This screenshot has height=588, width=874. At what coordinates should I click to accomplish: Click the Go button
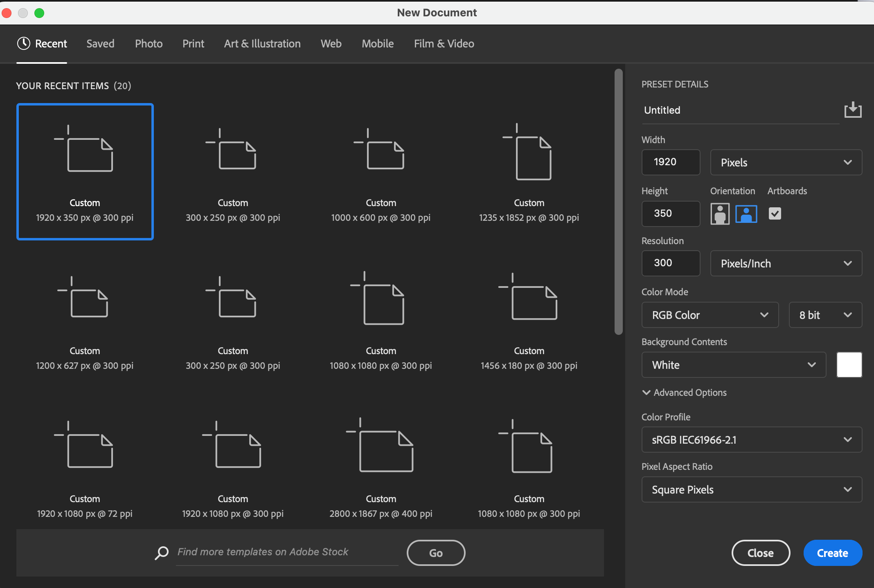[436, 552]
